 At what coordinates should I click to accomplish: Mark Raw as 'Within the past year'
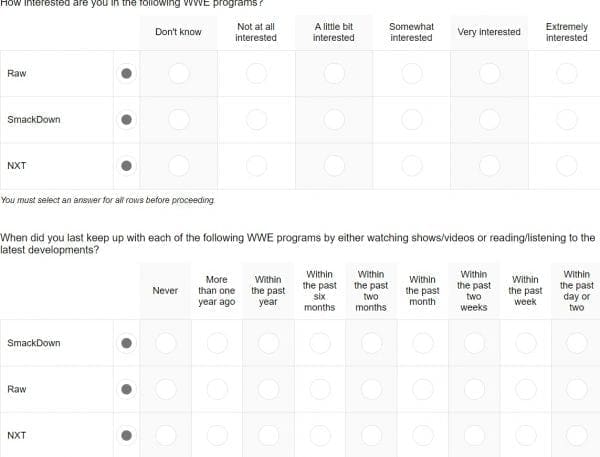[268, 389]
